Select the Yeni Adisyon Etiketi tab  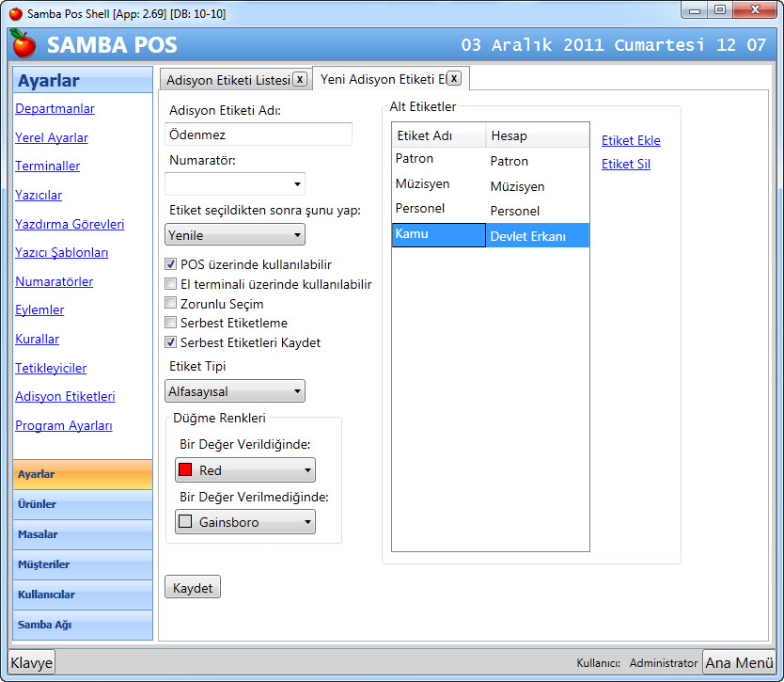click(383, 79)
